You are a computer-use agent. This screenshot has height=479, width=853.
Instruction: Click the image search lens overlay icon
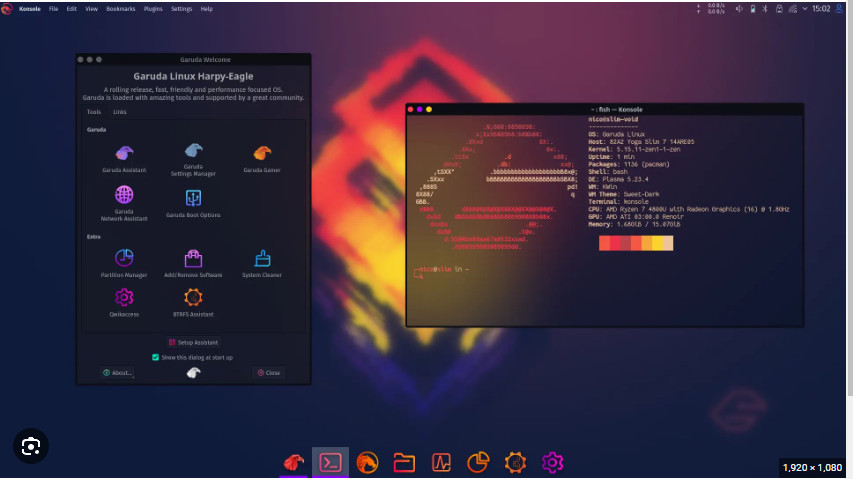pyautogui.click(x=31, y=446)
